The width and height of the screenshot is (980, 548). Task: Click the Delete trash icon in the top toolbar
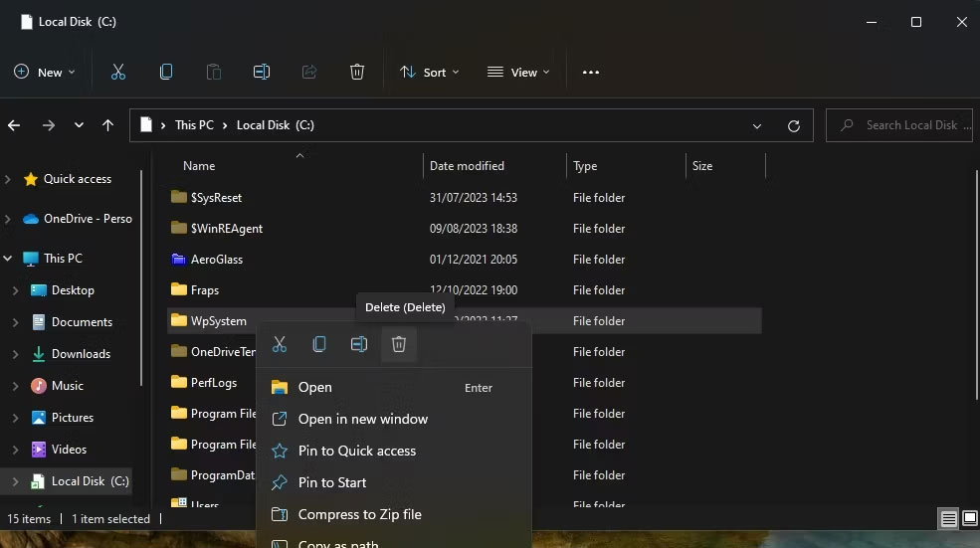pos(357,72)
